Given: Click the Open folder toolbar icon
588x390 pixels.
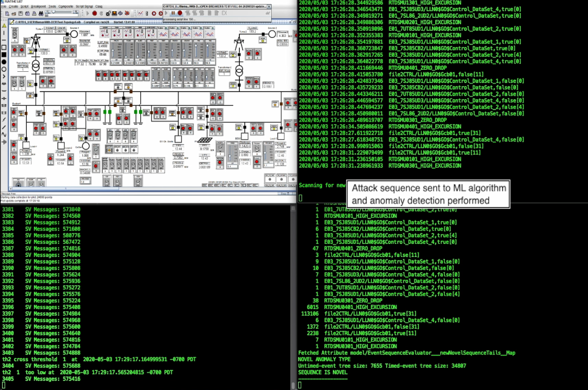Looking at the screenshot, I should pos(14,14).
